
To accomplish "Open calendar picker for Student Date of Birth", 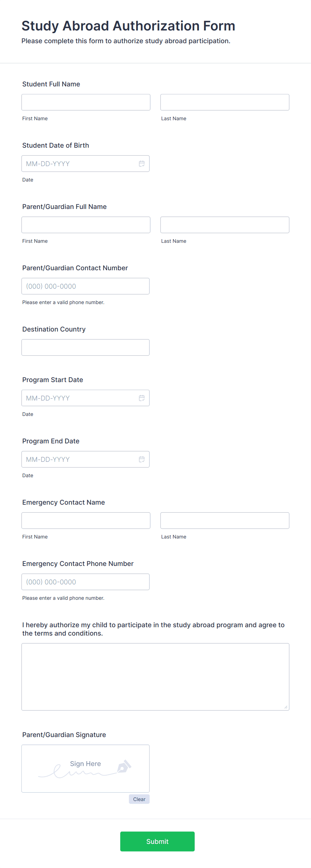I will tap(142, 163).
